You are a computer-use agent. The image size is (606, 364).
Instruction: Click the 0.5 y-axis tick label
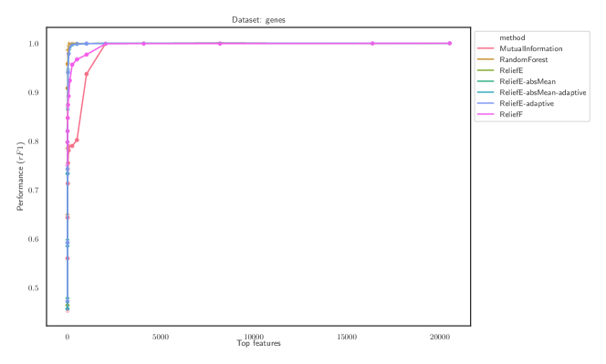[x=34, y=288]
